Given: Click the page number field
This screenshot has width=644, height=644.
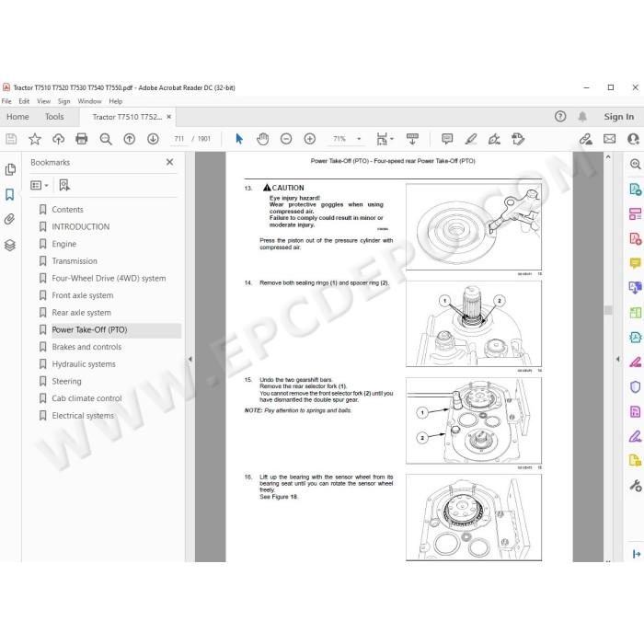Looking at the screenshot, I should point(179,139).
